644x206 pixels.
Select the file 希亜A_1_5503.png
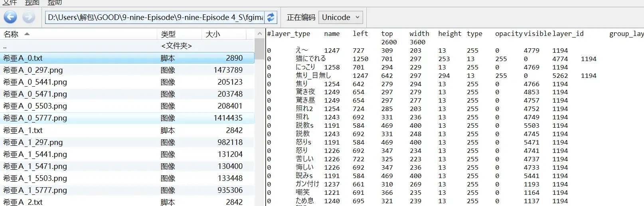(127, 178)
